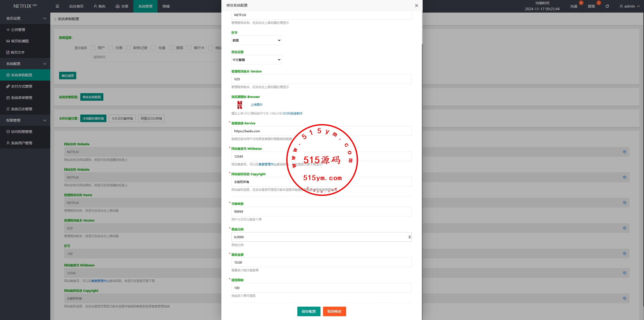Tick the 提现 checkbox

point(171,48)
